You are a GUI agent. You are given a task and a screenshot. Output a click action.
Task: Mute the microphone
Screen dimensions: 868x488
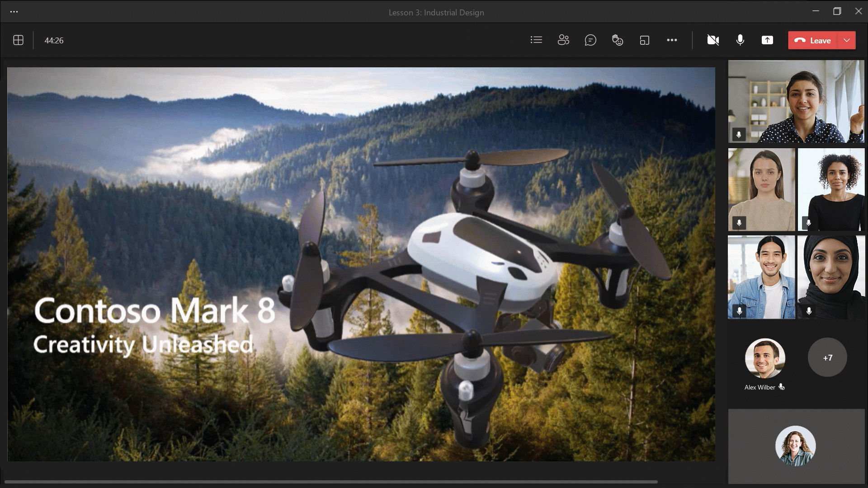pos(740,40)
